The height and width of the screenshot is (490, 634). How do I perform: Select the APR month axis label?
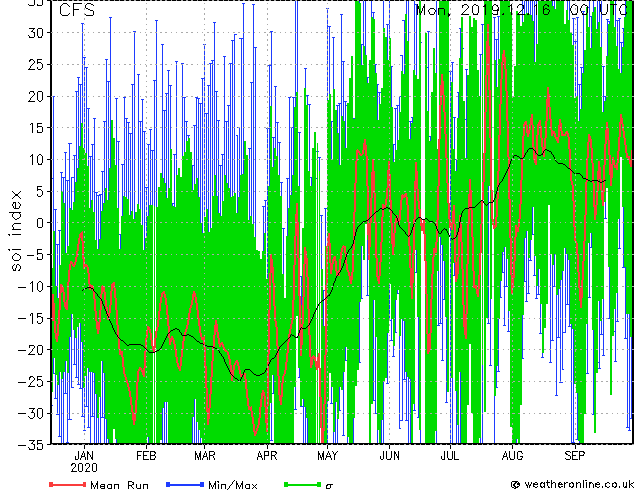coord(267,456)
